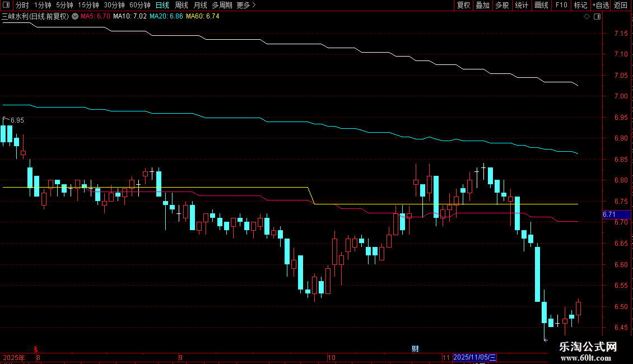Open 多股 multi-stock view
633x364 pixels.
[502, 5]
